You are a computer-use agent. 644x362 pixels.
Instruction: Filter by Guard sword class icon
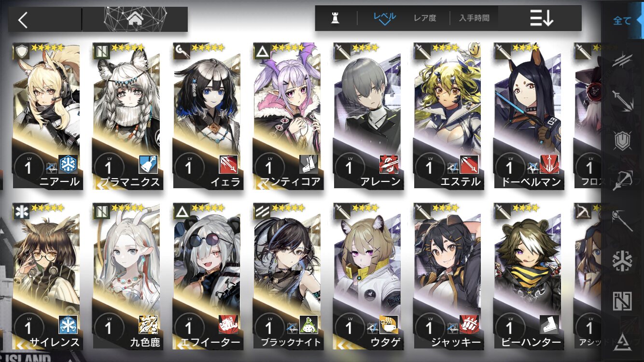click(x=623, y=101)
